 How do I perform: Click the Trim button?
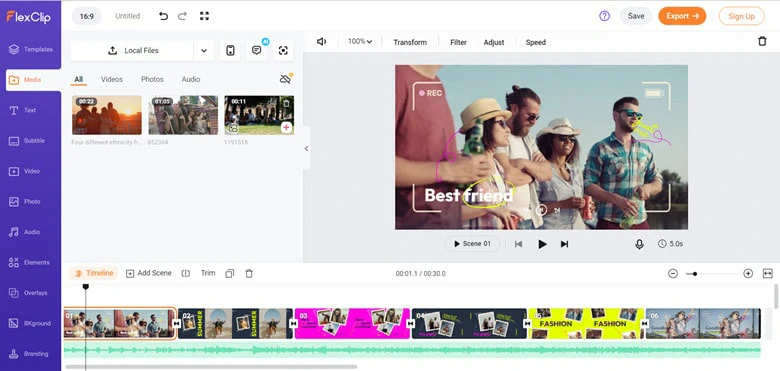tap(208, 273)
